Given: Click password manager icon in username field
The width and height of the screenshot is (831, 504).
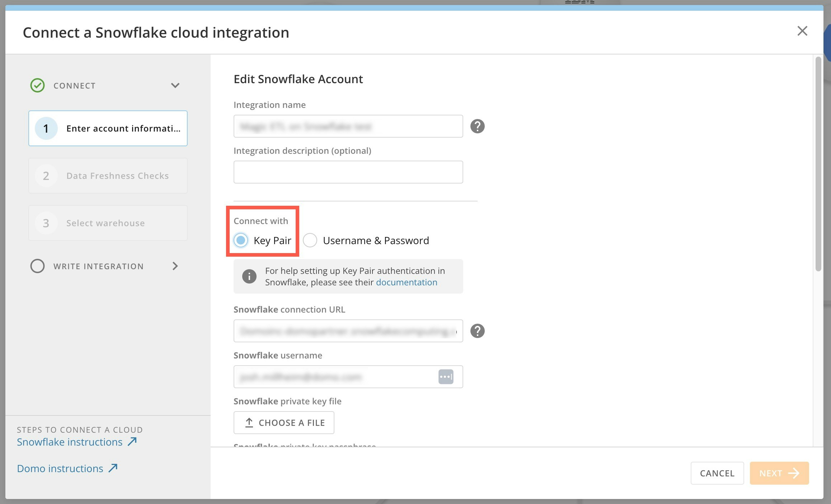Looking at the screenshot, I should point(446,377).
